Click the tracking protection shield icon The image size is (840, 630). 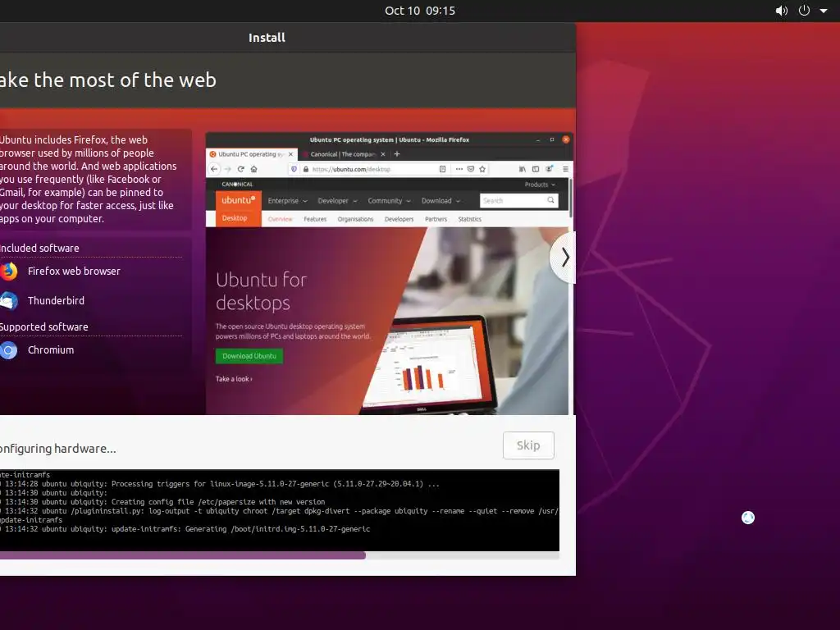pyautogui.click(x=294, y=169)
